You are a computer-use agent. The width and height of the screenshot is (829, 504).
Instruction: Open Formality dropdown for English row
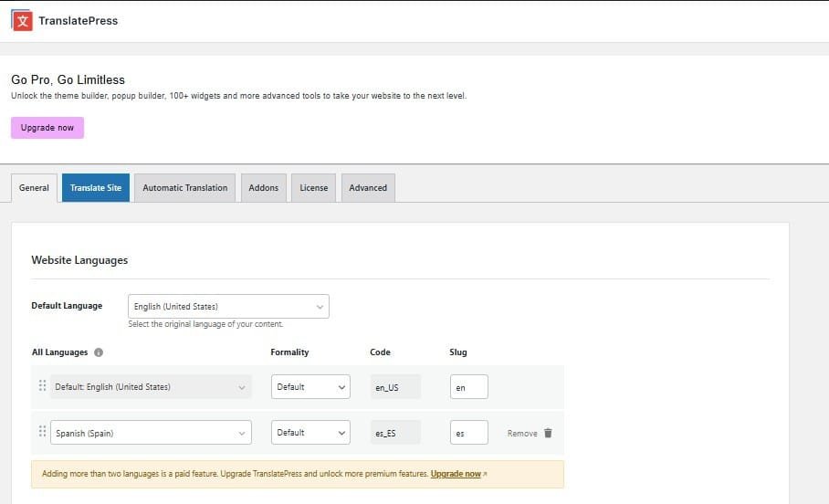coord(310,387)
